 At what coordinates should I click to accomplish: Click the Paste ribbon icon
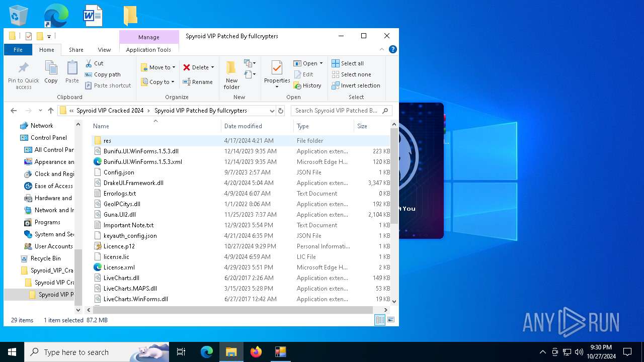72,72
